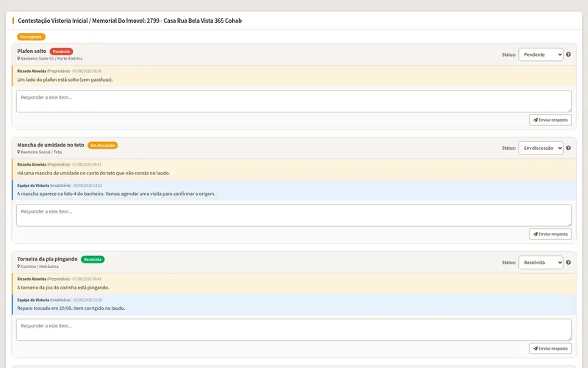This screenshot has width=588, height=368.
Task: Click help icon next to Pendente status dropdown
Action: coord(568,54)
